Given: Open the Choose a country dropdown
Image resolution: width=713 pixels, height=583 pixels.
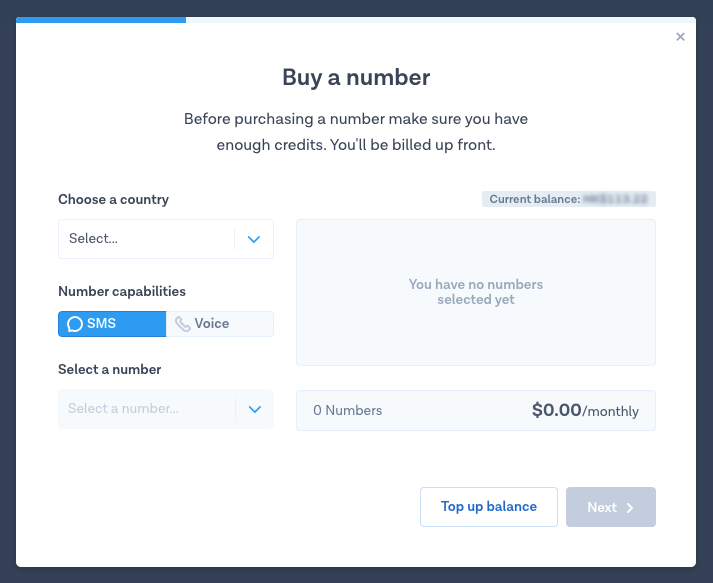Looking at the screenshot, I should [x=146, y=239].
